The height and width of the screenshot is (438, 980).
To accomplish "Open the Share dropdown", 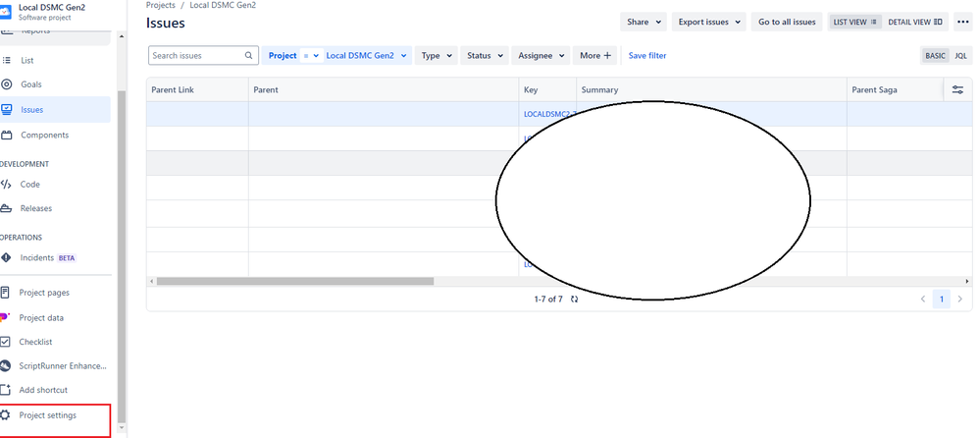I will tap(644, 22).
